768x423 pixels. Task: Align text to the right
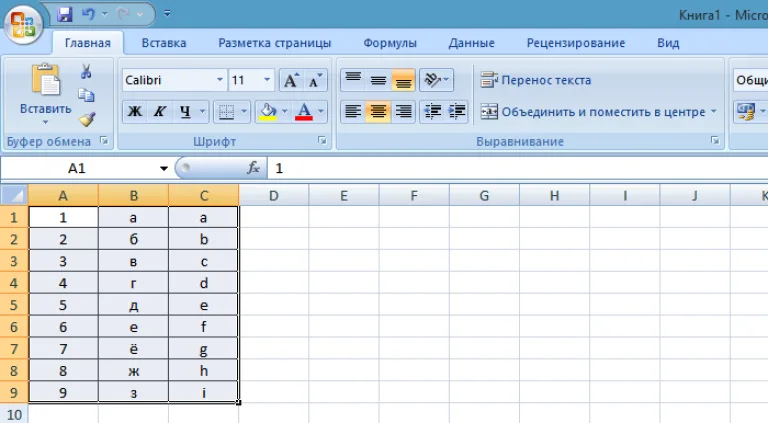tap(403, 112)
